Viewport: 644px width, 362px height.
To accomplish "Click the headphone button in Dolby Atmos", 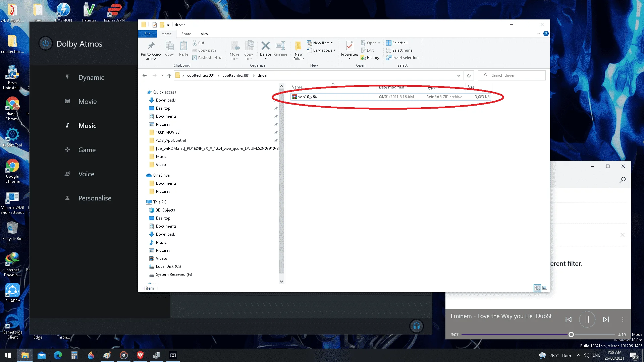I will (417, 326).
